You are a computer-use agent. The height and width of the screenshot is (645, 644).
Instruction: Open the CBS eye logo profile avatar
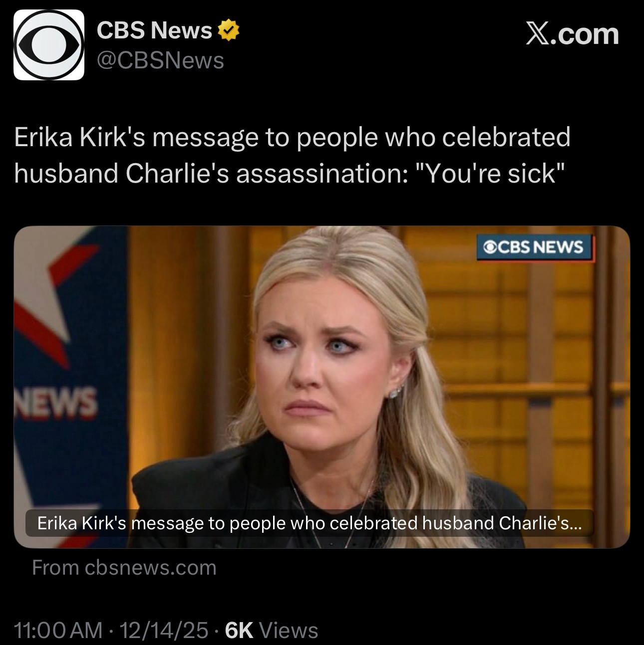pos(48,45)
